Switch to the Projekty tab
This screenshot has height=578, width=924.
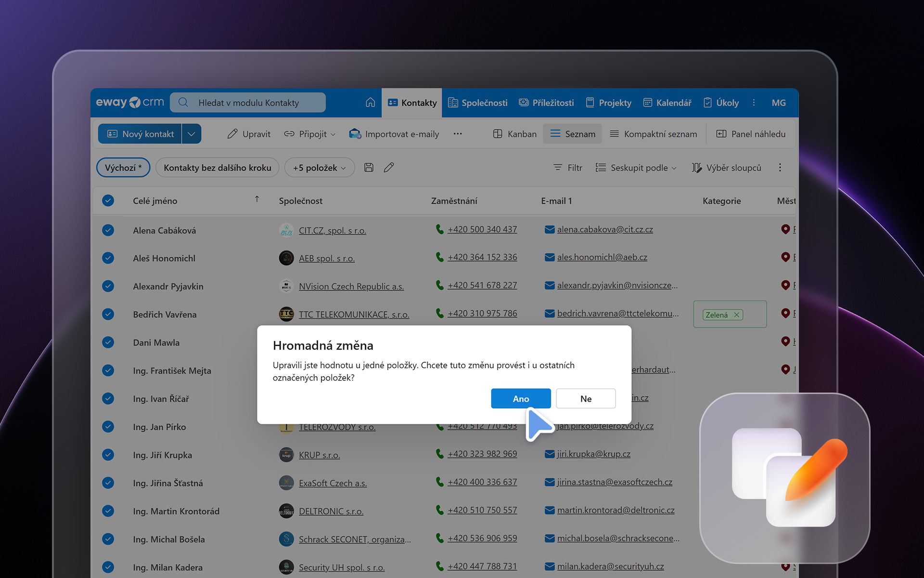pyautogui.click(x=609, y=103)
